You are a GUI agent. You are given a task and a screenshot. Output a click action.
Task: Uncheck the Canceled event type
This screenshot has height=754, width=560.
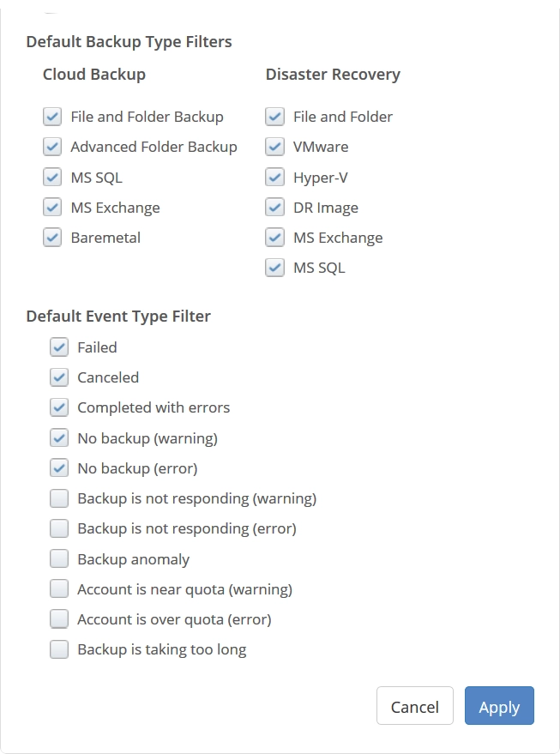[x=59, y=377]
